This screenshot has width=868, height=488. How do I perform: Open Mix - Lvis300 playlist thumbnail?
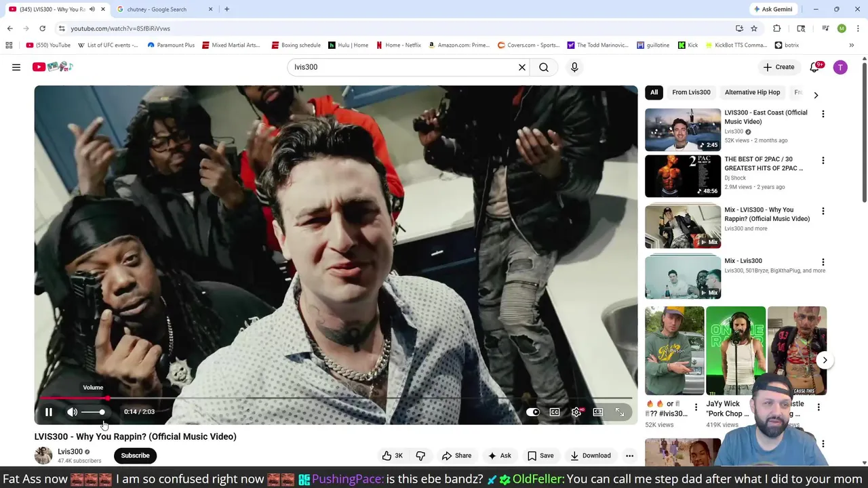click(x=683, y=277)
